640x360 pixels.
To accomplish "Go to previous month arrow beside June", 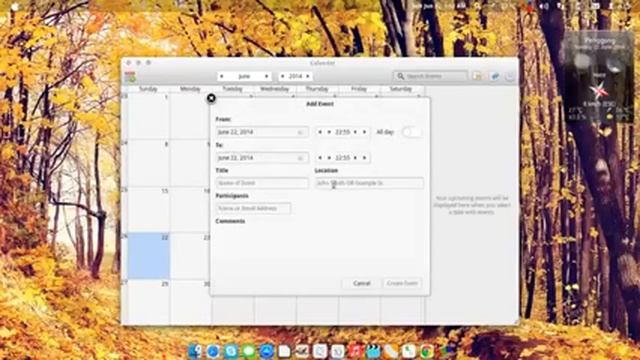I will click(x=222, y=76).
